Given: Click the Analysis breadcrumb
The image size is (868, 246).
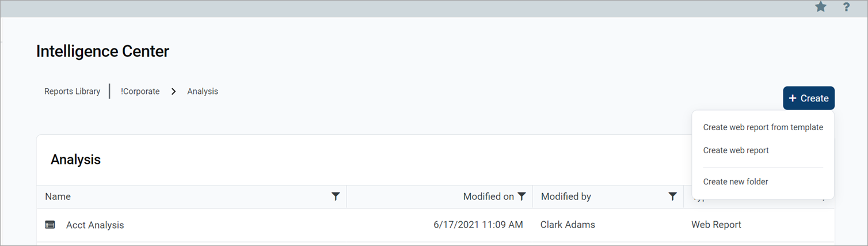Looking at the screenshot, I should pos(203,91).
